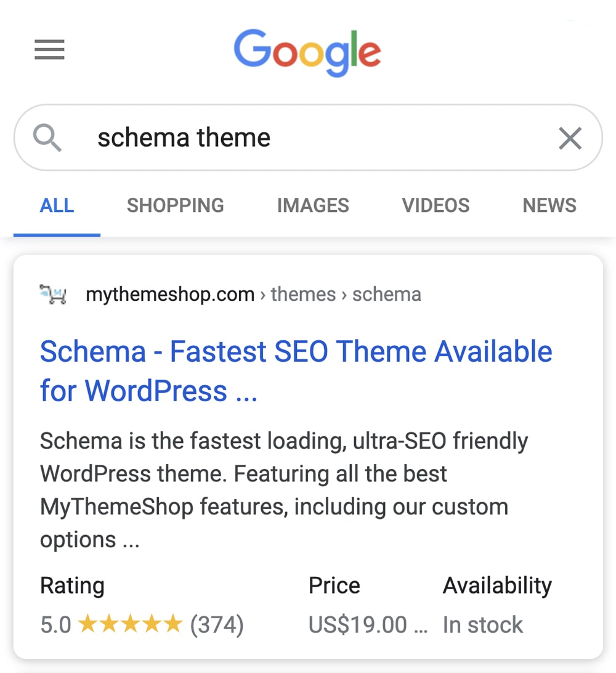Select the ALL results tab
This screenshot has width=616, height=673.
tap(57, 205)
